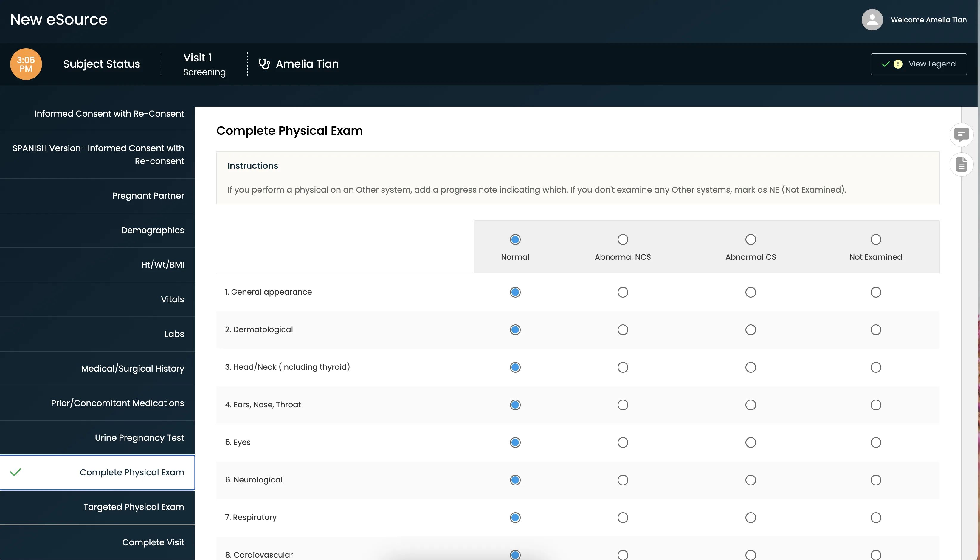Open Labs form

(97, 334)
